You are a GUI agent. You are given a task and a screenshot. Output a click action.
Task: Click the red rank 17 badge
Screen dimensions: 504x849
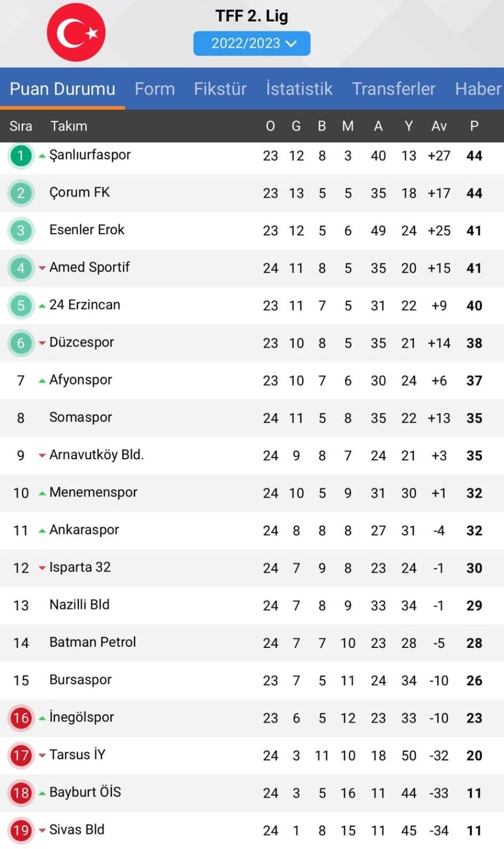(x=21, y=755)
